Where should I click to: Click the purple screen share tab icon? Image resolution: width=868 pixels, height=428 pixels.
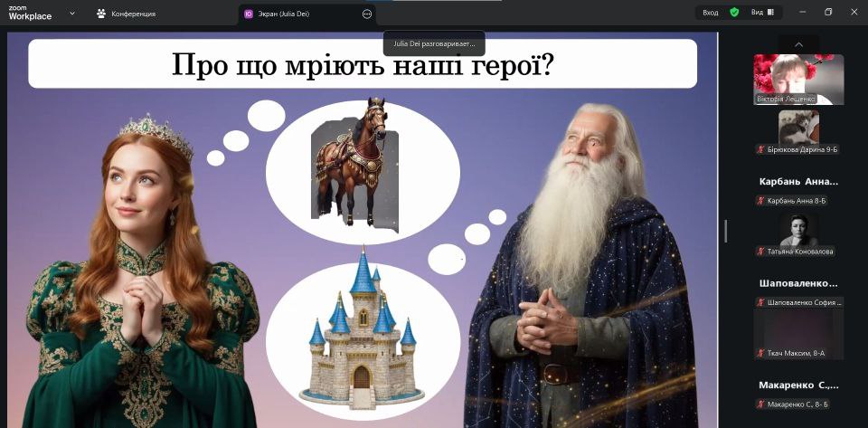pos(249,14)
